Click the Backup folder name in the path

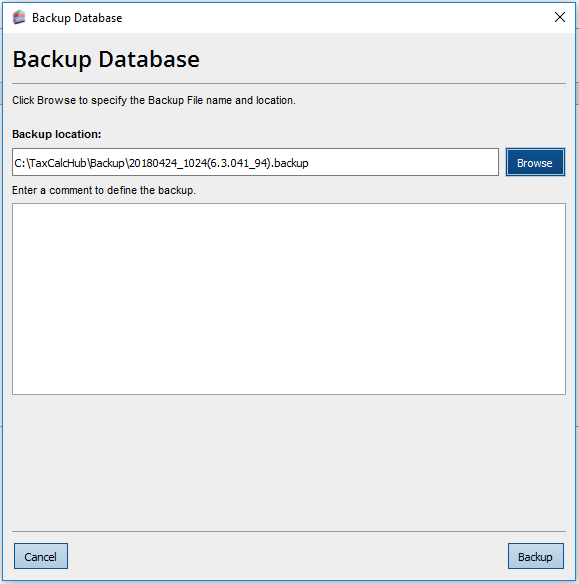(x=107, y=163)
